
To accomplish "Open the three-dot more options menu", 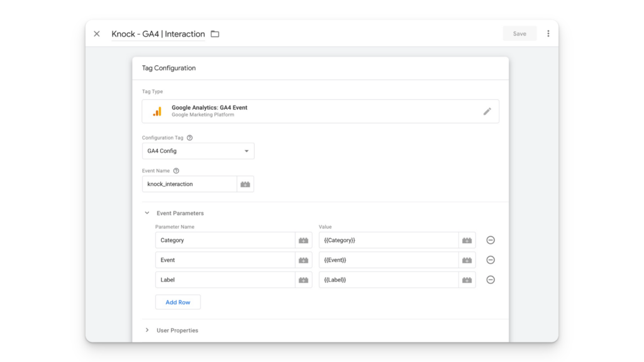I will pyautogui.click(x=548, y=34).
